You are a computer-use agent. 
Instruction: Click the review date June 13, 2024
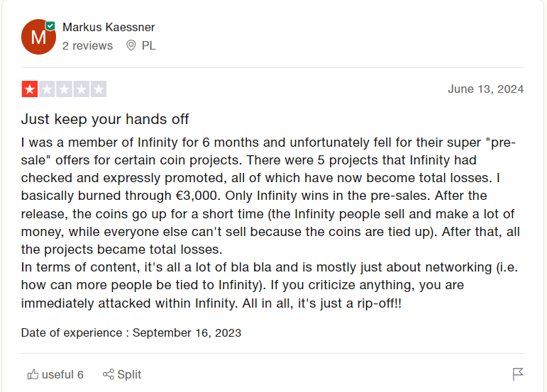pos(485,89)
